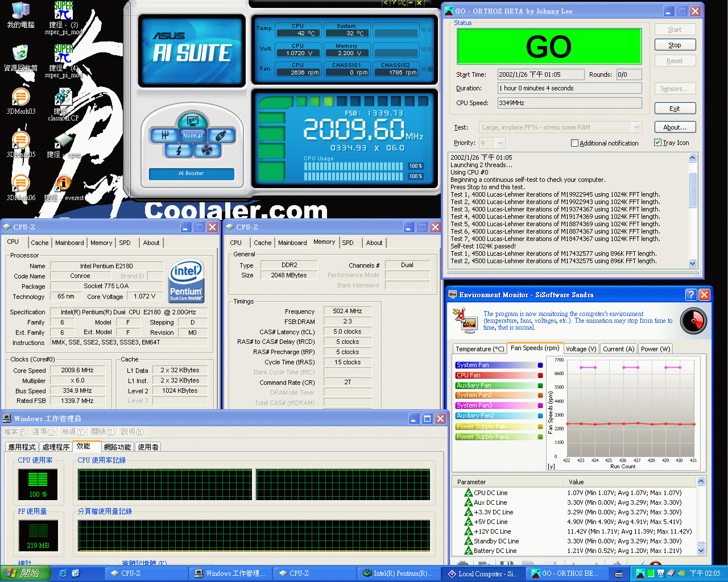This screenshot has height=582, width=728.
Task: Open the super_pi_mod (4) desktop shortcut
Action: pos(64,60)
